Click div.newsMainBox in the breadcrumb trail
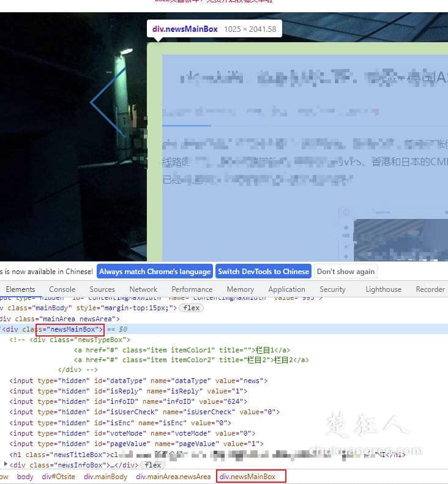This screenshot has width=448, height=484. click(247, 477)
